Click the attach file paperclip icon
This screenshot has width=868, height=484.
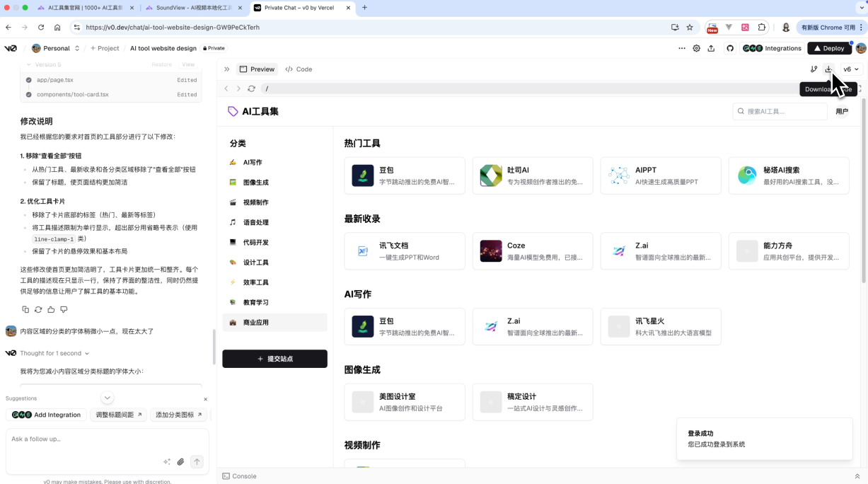[180, 462]
